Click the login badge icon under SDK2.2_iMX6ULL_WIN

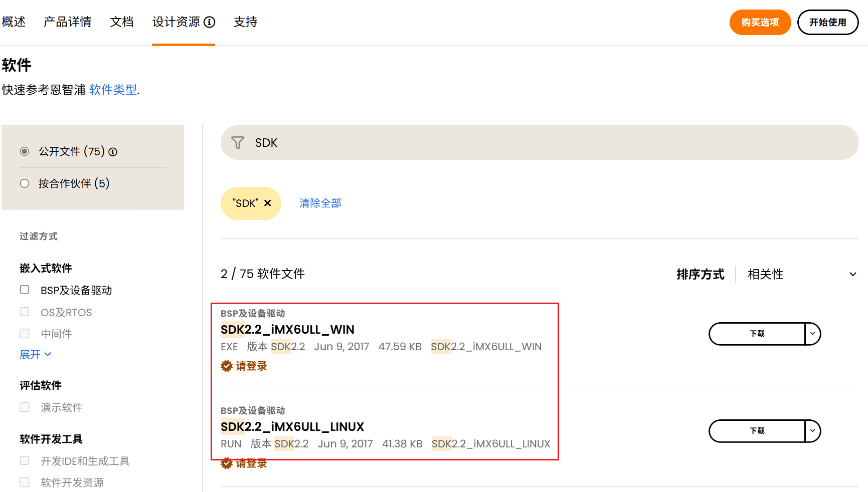pyautogui.click(x=227, y=366)
